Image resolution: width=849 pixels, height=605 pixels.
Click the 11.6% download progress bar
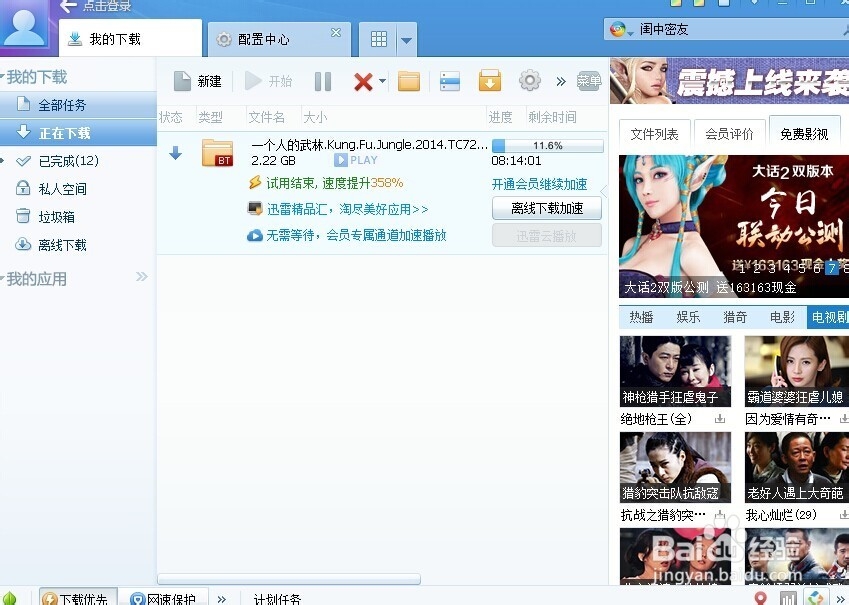click(547, 146)
